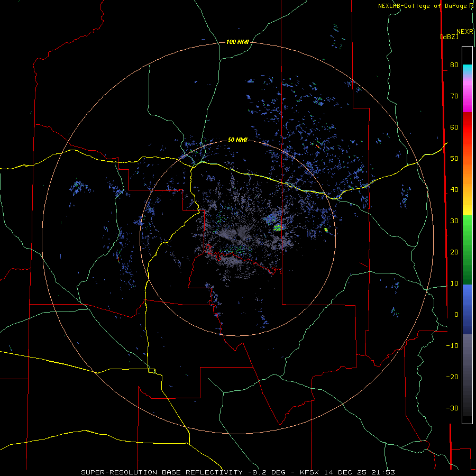Select the -20 value on dBZ scale
The height and width of the screenshot is (476, 476).
(x=452, y=377)
